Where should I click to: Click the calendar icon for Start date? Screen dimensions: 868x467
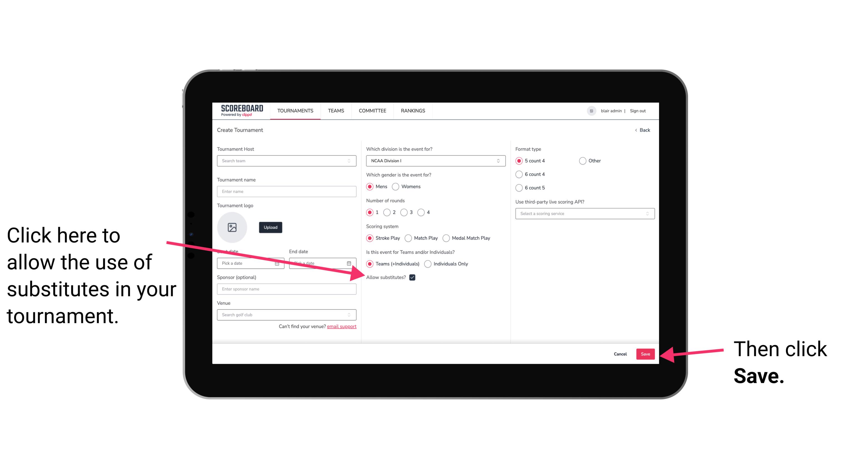(x=279, y=263)
